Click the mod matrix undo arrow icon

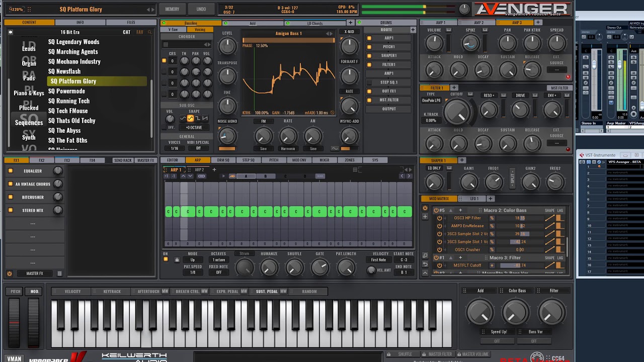pos(425,264)
